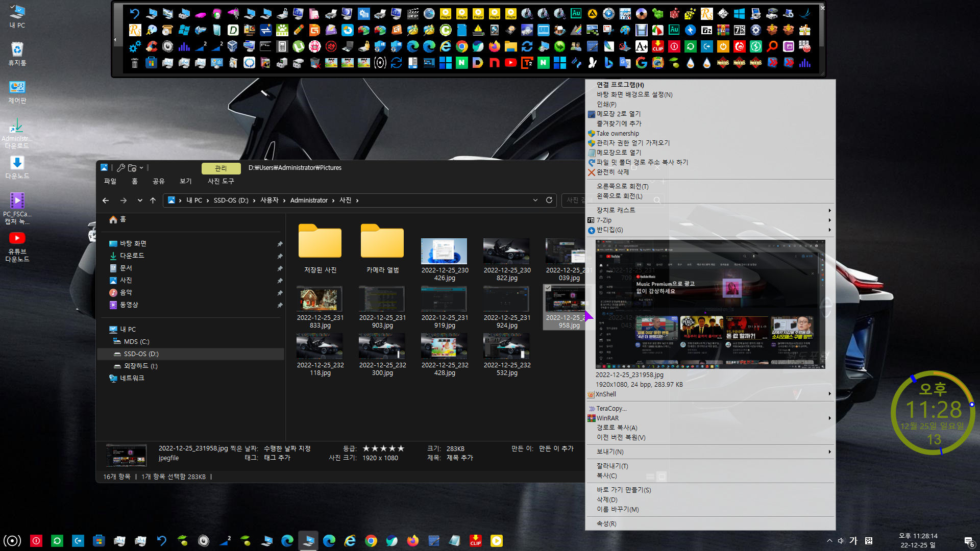Open Firefox from the top icon dock
This screenshot has height=551, width=980.
pyautogui.click(x=495, y=46)
